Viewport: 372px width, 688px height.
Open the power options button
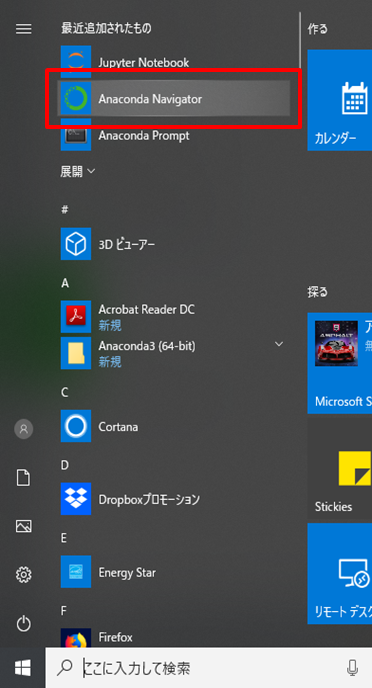(x=24, y=624)
